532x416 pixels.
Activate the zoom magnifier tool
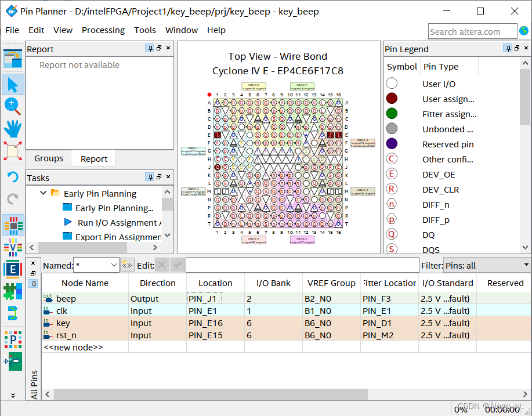tap(13, 107)
